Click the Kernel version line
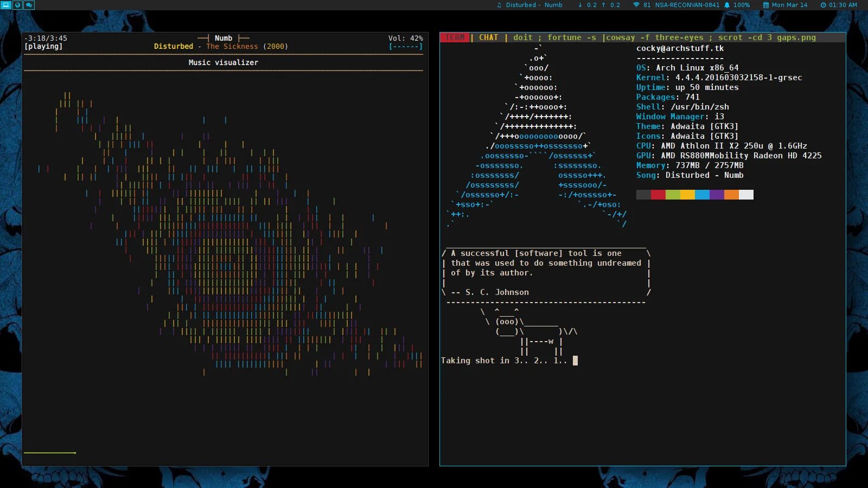The image size is (868, 488). tap(719, 78)
